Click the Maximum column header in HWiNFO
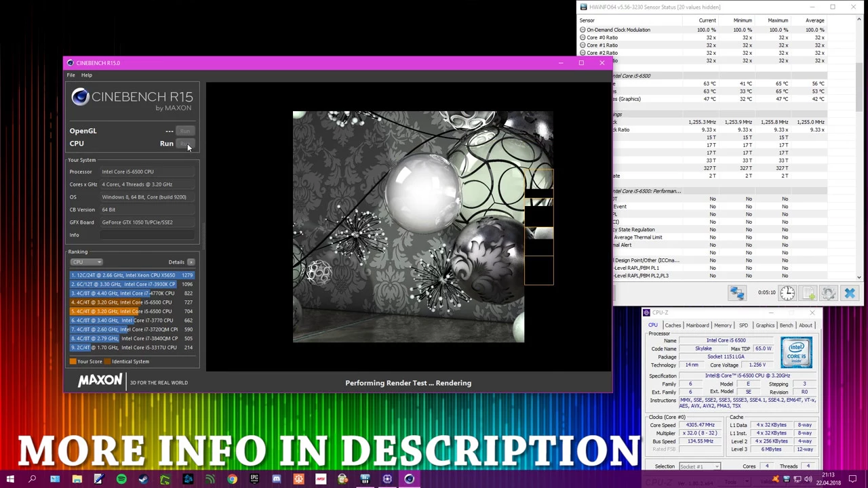Viewport: 868px width, 488px height. pyautogui.click(x=778, y=20)
